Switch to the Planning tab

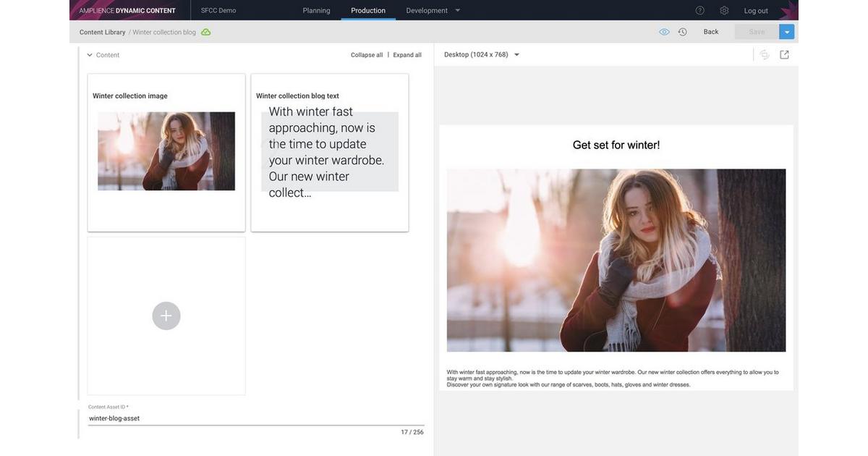[316, 10]
